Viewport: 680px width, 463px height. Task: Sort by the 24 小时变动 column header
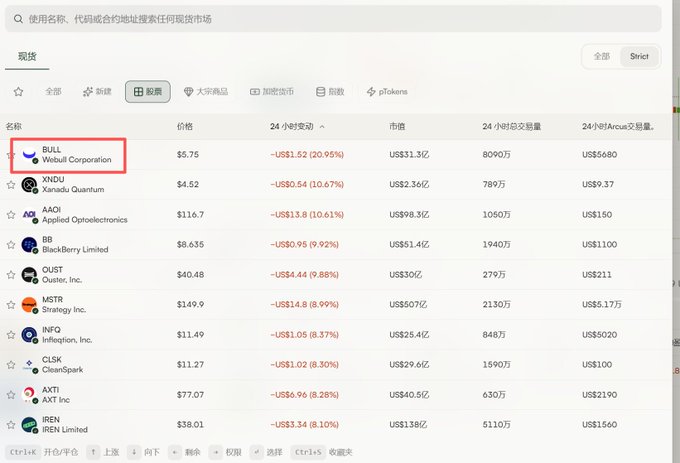point(291,126)
